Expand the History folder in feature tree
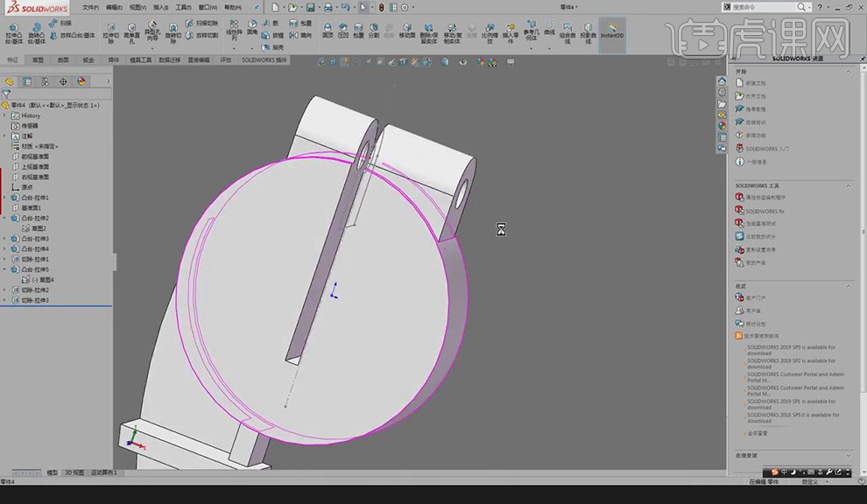The width and height of the screenshot is (867, 504). [x=5, y=115]
